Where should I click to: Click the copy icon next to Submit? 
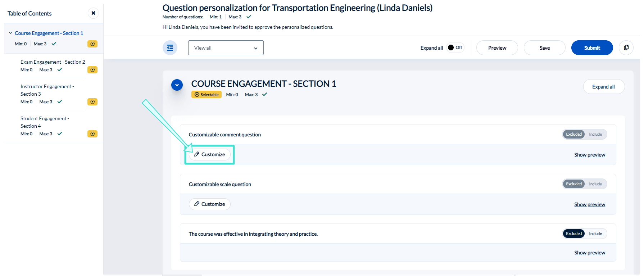pyautogui.click(x=626, y=47)
